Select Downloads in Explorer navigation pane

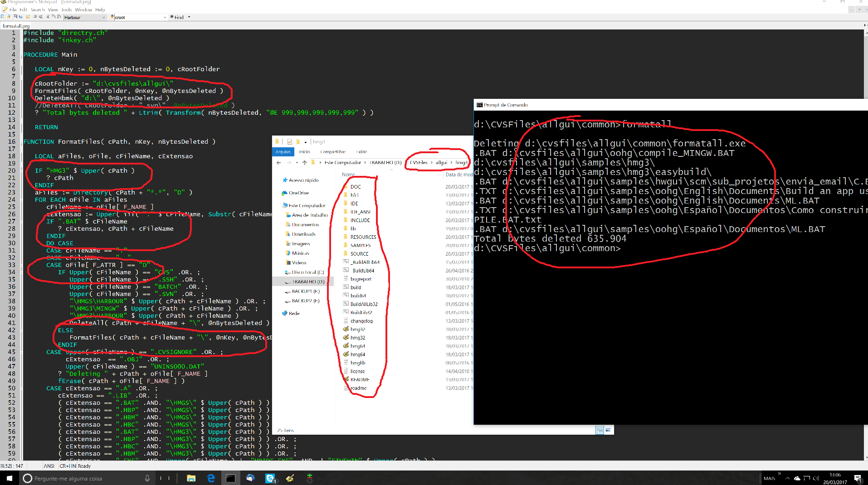pos(303,234)
